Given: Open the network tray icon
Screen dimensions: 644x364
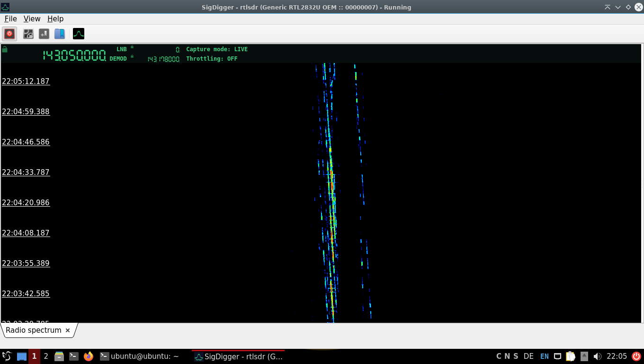Looking at the screenshot, I should pos(558,356).
